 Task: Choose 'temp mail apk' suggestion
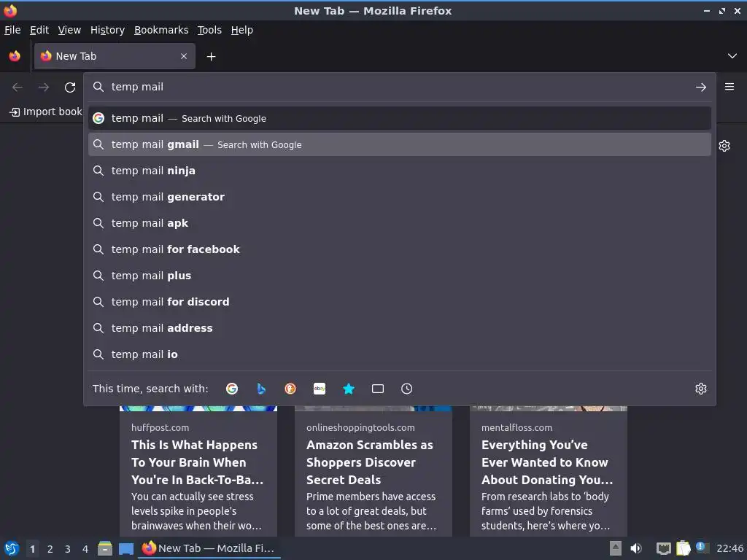coord(400,223)
